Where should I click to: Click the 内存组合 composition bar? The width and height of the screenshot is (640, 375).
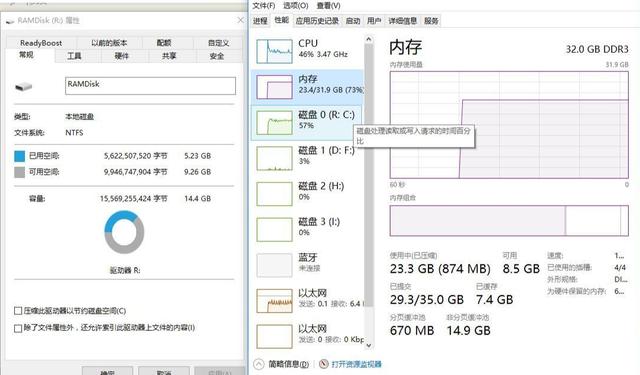[x=509, y=221]
